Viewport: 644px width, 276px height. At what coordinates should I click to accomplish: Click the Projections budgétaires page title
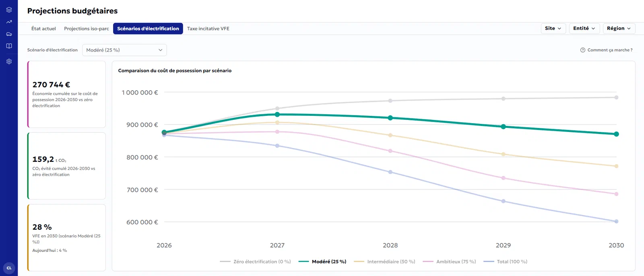(x=72, y=11)
